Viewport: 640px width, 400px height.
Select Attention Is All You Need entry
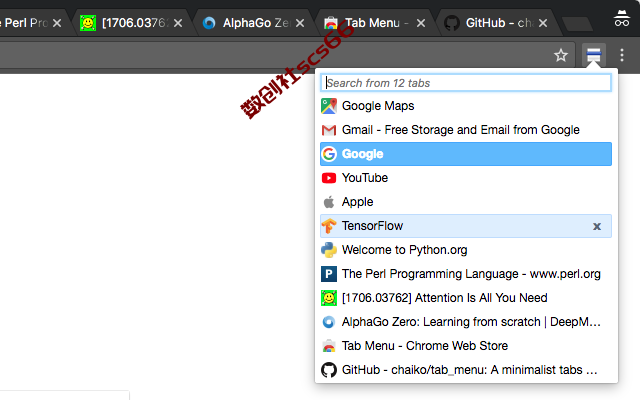point(466,298)
